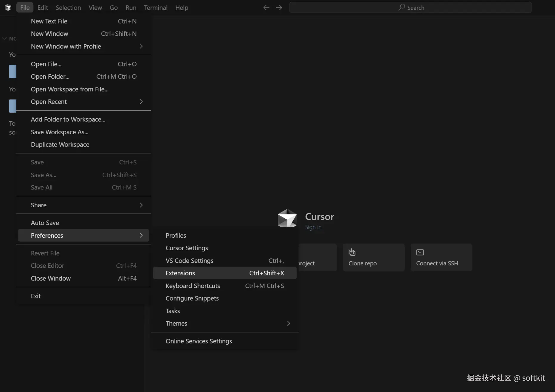
Task: Open the File menu
Action: (25, 7)
